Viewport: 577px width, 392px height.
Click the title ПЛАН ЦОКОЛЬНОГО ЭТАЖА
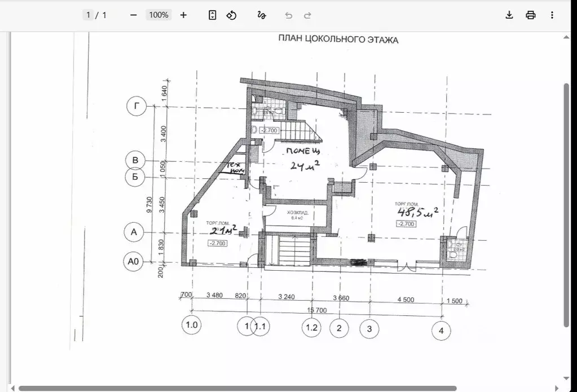(338, 39)
